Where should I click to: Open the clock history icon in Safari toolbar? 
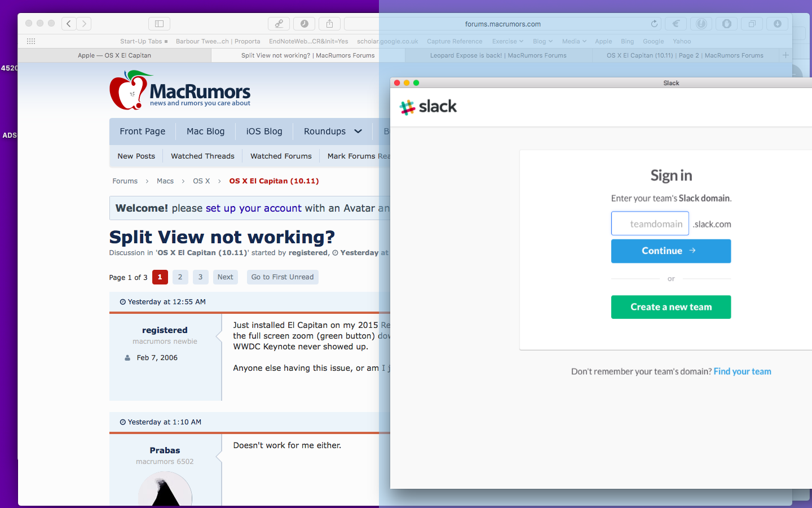304,24
